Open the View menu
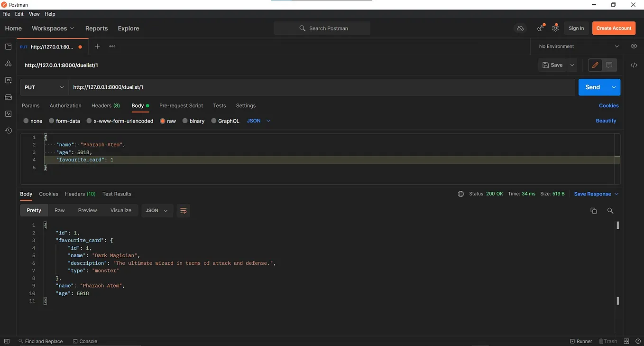Image resolution: width=644 pixels, height=346 pixels. [34, 14]
